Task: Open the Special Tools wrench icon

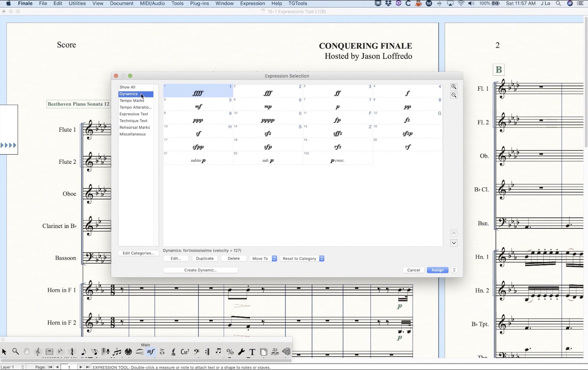Action: (241, 352)
